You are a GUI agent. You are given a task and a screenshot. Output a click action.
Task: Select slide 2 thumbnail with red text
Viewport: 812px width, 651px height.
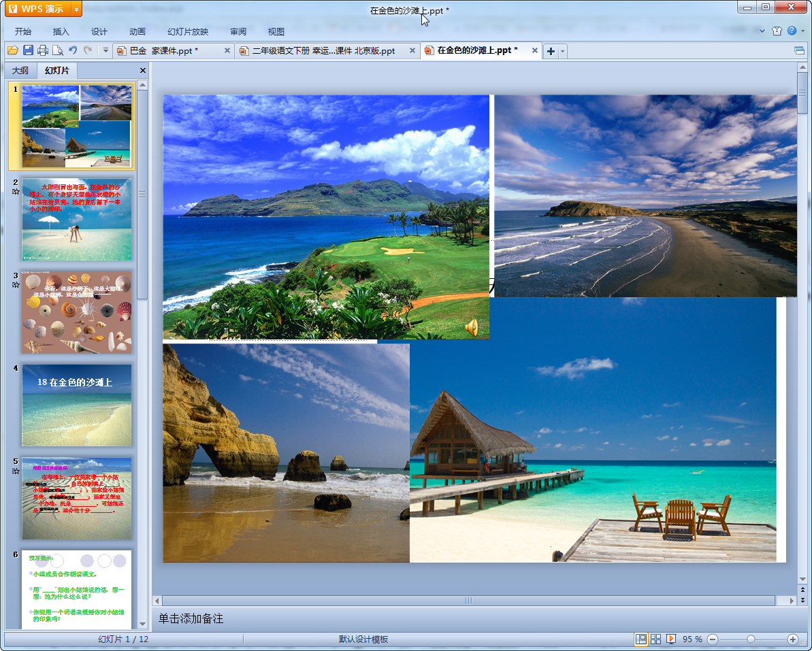pyautogui.click(x=77, y=220)
